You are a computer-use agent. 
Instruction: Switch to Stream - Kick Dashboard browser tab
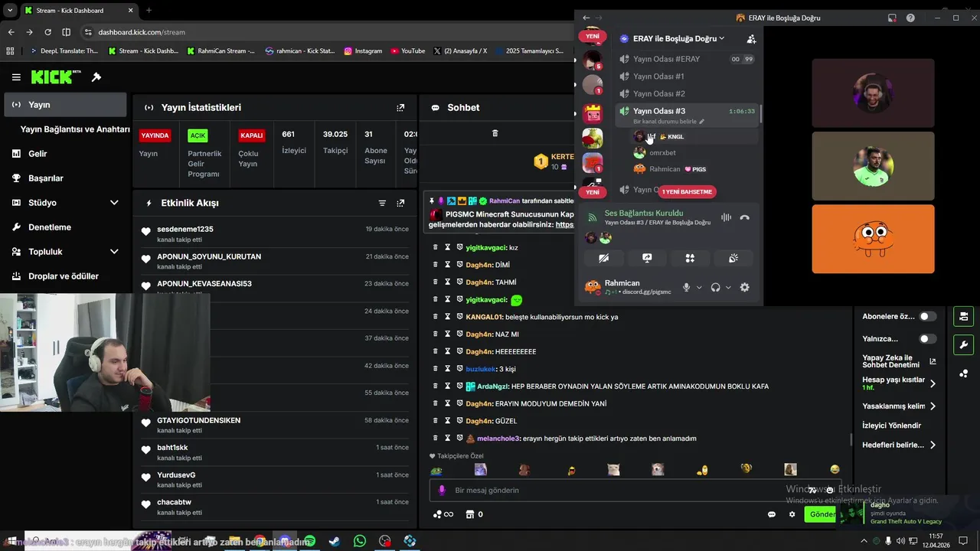(x=78, y=11)
